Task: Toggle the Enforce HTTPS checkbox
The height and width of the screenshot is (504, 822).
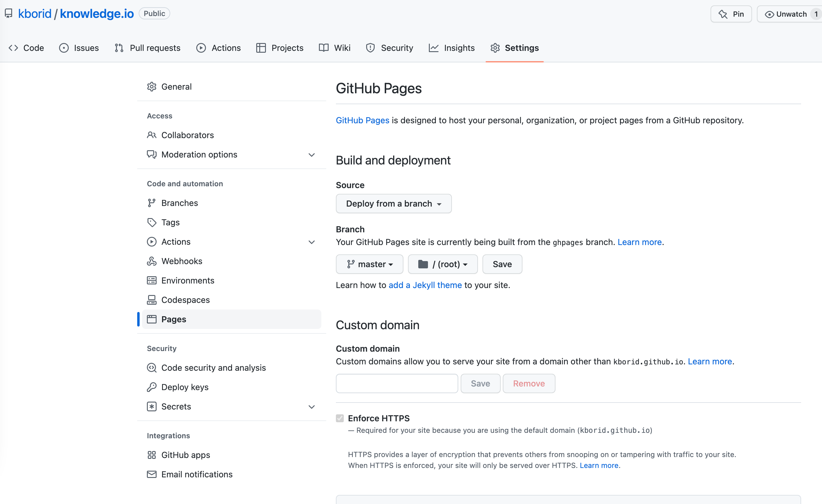Action: point(340,418)
